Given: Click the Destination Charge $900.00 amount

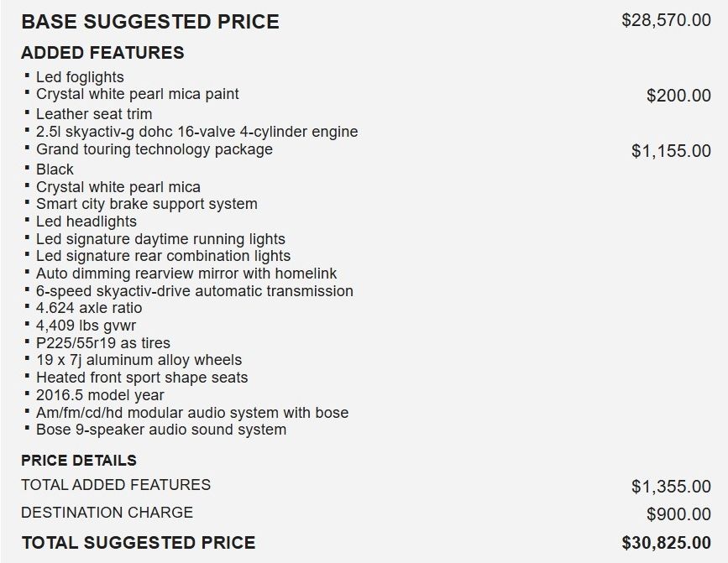Looking at the screenshot, I should [x=678, y=514].
